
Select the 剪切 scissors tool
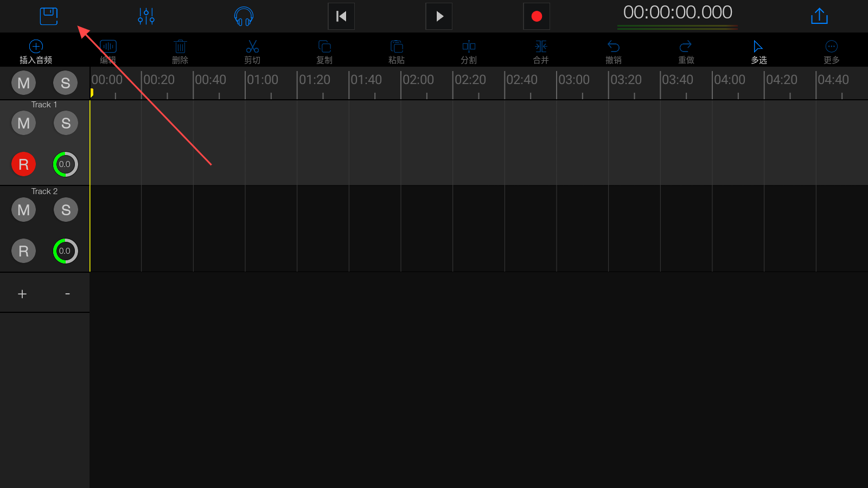click(252, 52)
